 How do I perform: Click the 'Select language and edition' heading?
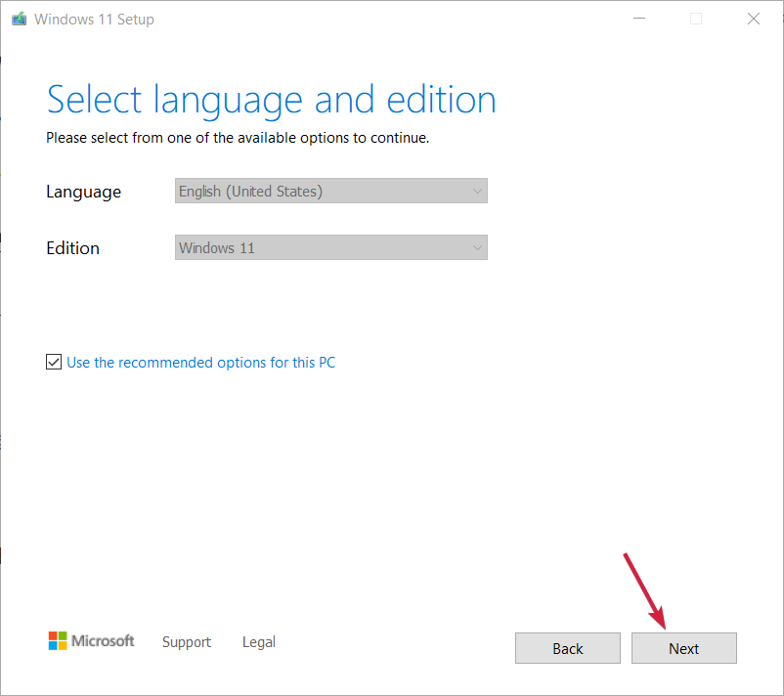(270, 99)
